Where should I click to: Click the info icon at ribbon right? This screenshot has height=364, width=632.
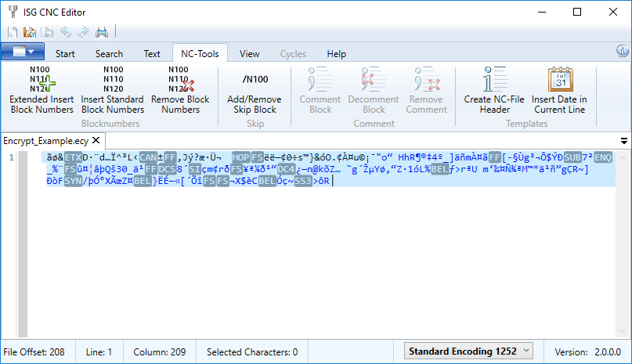(623, 51)
